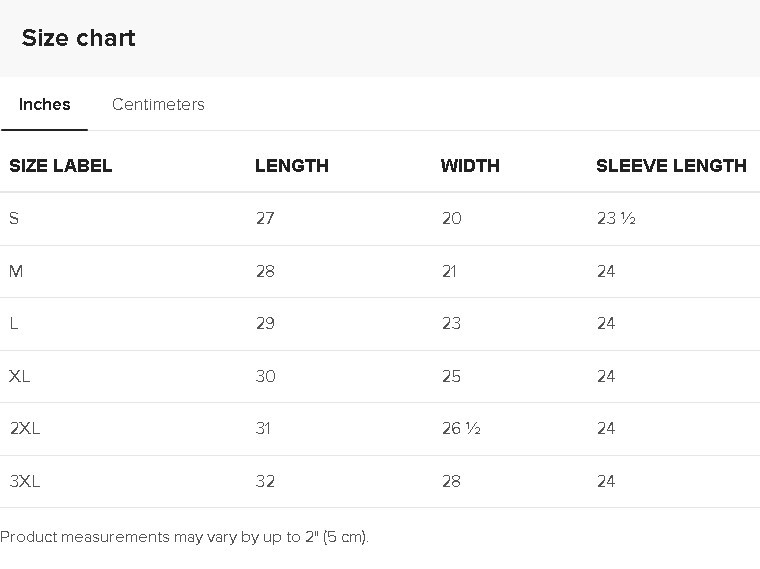Select the L size row label

(x=14, y=323)
